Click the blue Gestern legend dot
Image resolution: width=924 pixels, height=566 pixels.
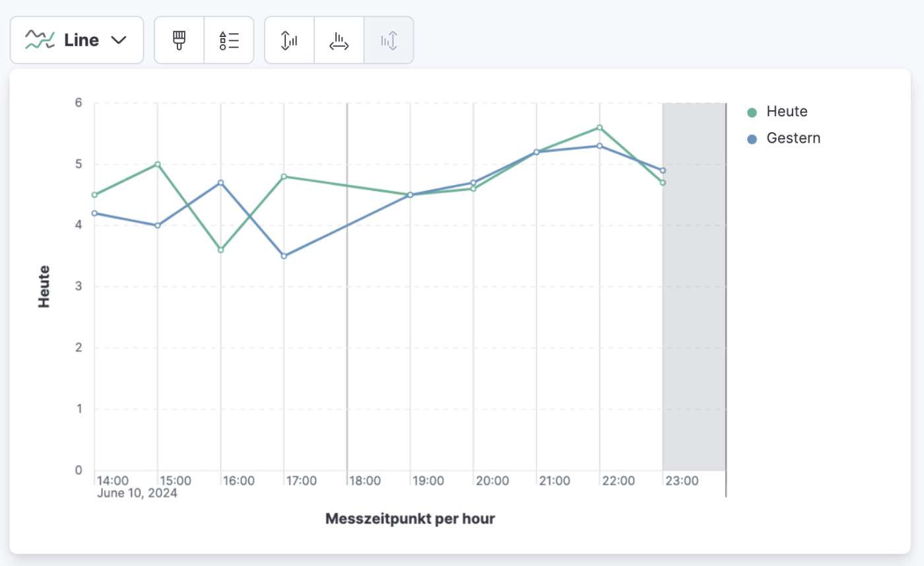(x=752, y=139)
